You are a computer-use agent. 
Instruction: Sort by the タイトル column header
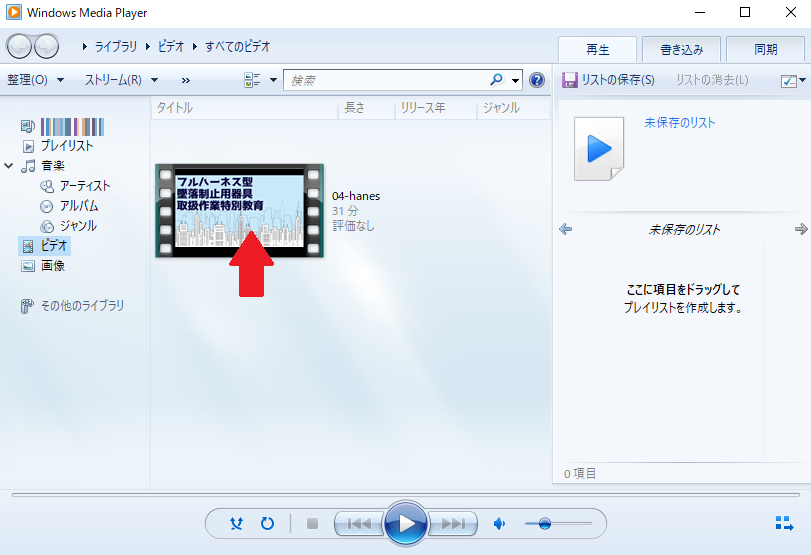pyautogui.click(x=245, y=108)
